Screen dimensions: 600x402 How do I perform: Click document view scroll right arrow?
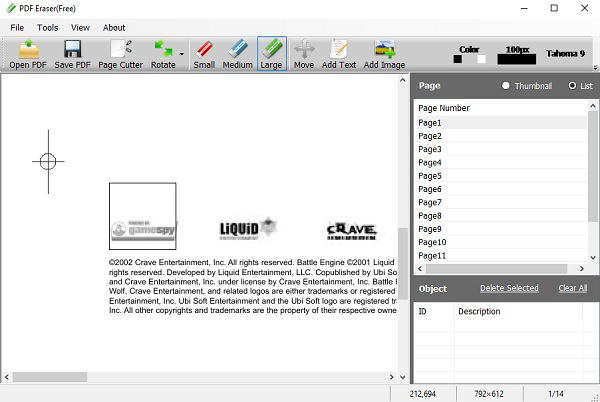[391, 377]
